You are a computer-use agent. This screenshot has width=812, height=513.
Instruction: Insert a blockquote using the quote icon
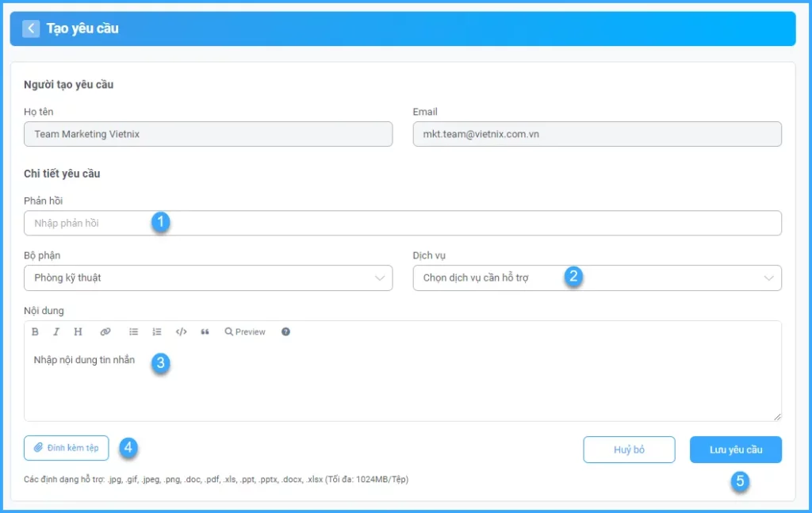coord(205,332)
